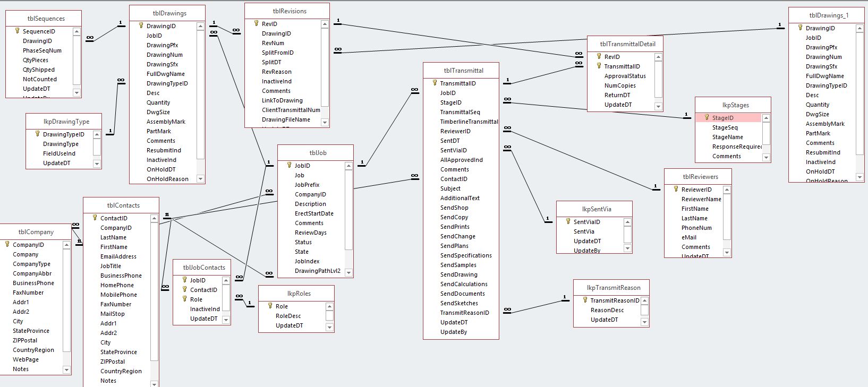Screen dimensions: 868x387
Task: Click the key icon beside JobID in tblJob
Action: (x=289, y=166)
